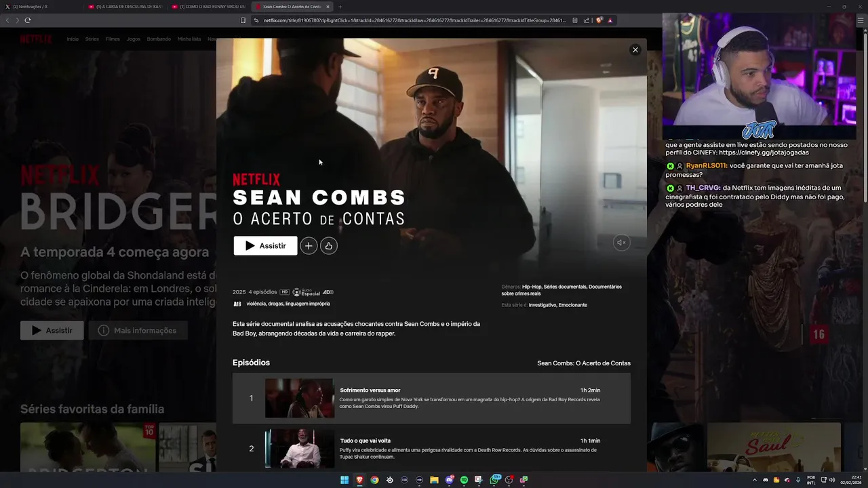Open Brave Shields lion icon
The image size is (868, 488).
pos(599,20)
